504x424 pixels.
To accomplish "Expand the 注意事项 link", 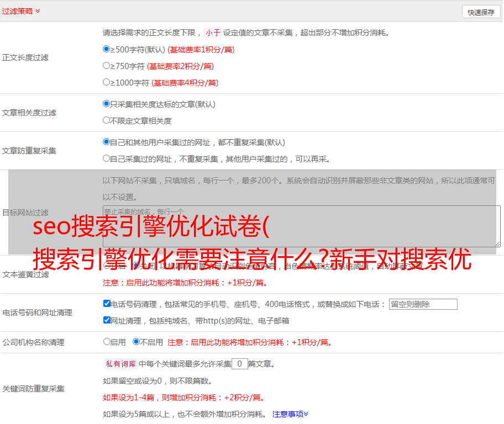I will (290, 414).
